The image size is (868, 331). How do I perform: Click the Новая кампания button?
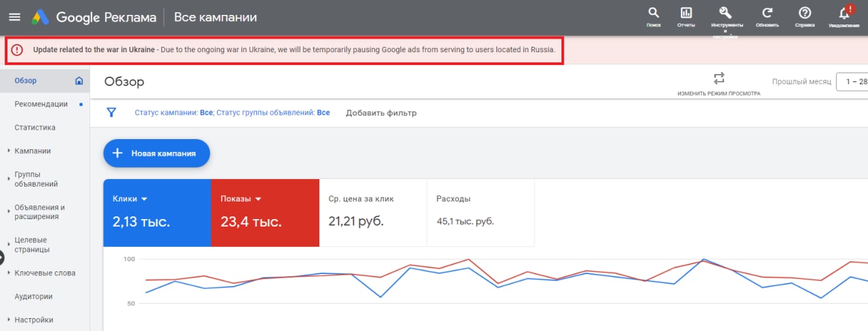click(157, 153)
